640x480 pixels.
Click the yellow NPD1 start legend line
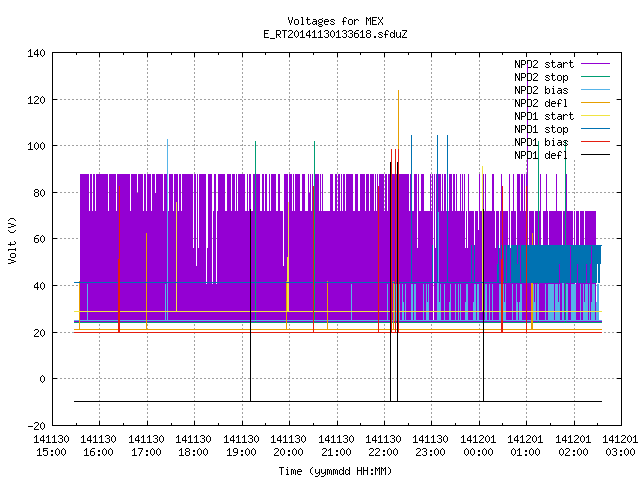[596, 116]
